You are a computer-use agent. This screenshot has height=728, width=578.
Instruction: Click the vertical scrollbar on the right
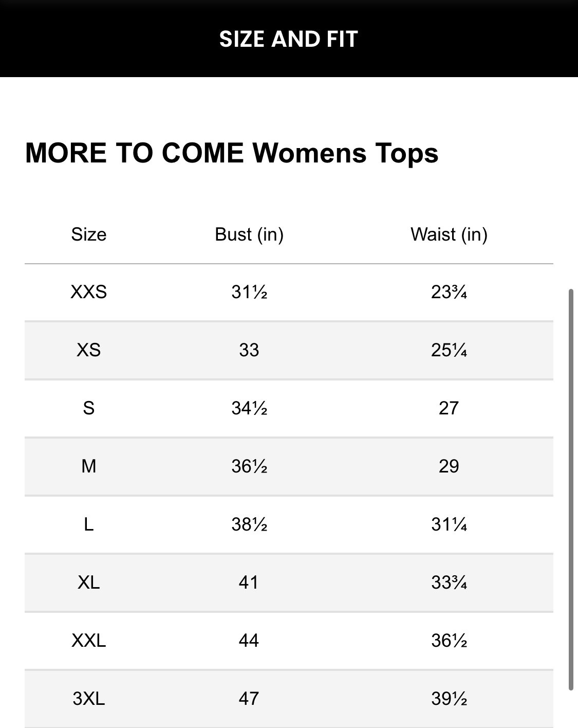click(x=571, y=488)
